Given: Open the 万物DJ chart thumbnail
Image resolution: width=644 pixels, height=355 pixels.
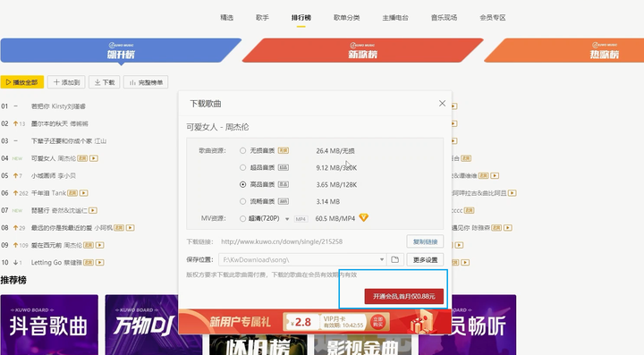Looking at the screenshot, I should 141,325.
